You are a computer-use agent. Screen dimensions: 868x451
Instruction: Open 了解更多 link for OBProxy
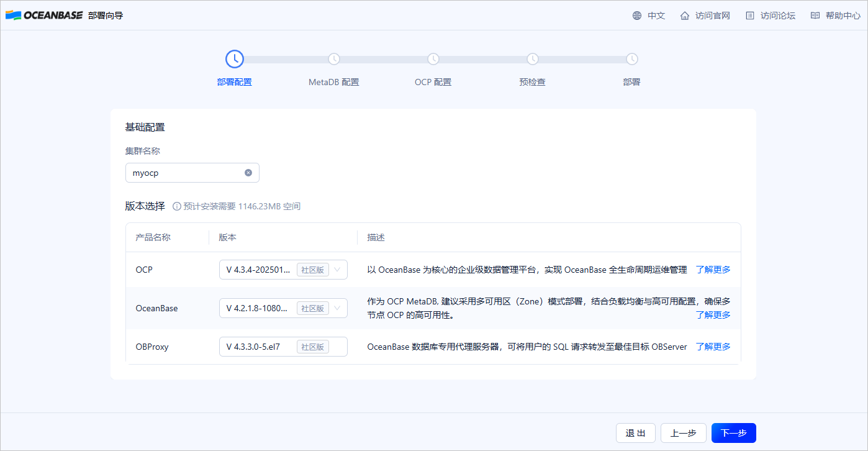713,347
